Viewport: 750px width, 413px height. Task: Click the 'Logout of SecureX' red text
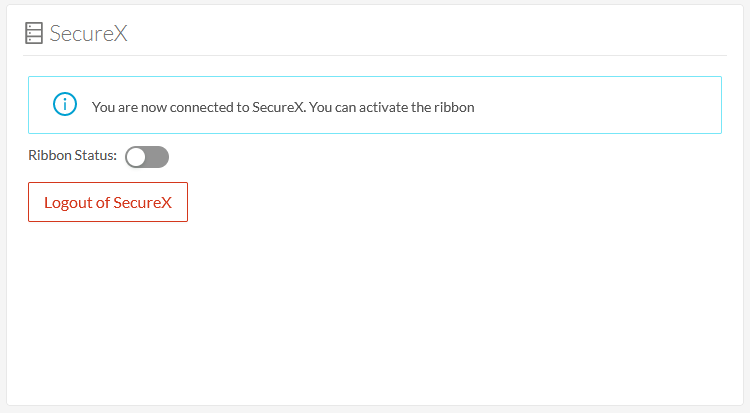click(108, 202)
